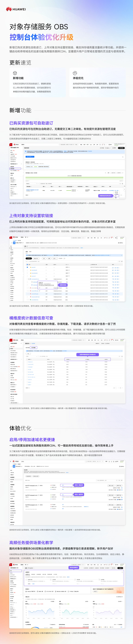Click the dark button at the top right of 资源包管理
The image size is (133, 644).
121,148
